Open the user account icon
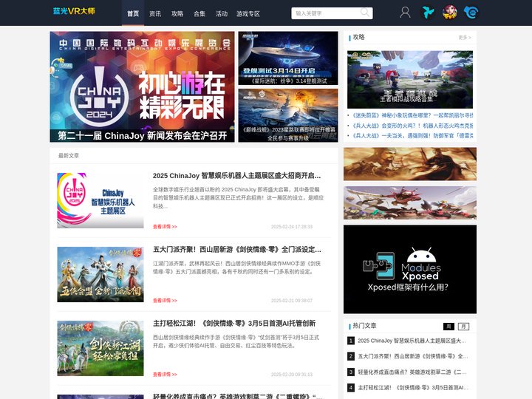 point(405,13)
